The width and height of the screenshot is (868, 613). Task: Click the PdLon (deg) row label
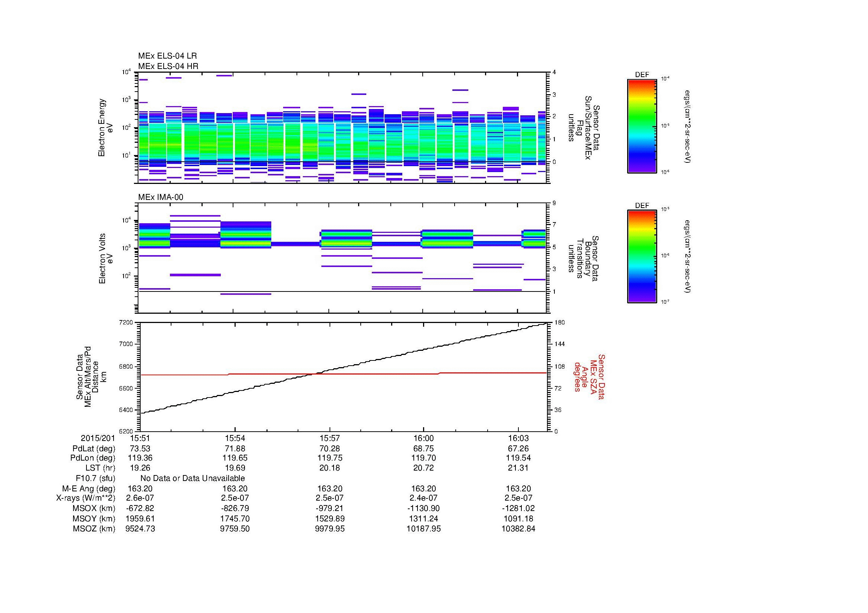click(93, 458)
